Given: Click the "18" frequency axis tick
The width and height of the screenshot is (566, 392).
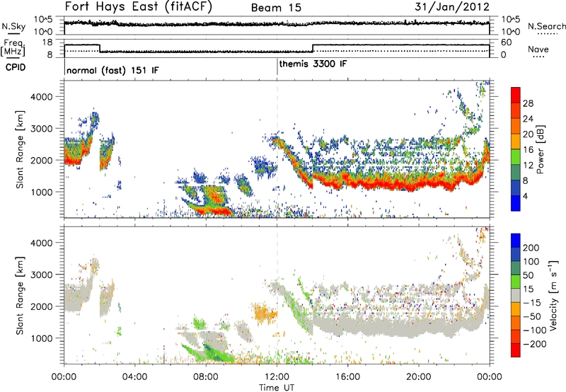Looking at the screenshot, I should (47, 42).
